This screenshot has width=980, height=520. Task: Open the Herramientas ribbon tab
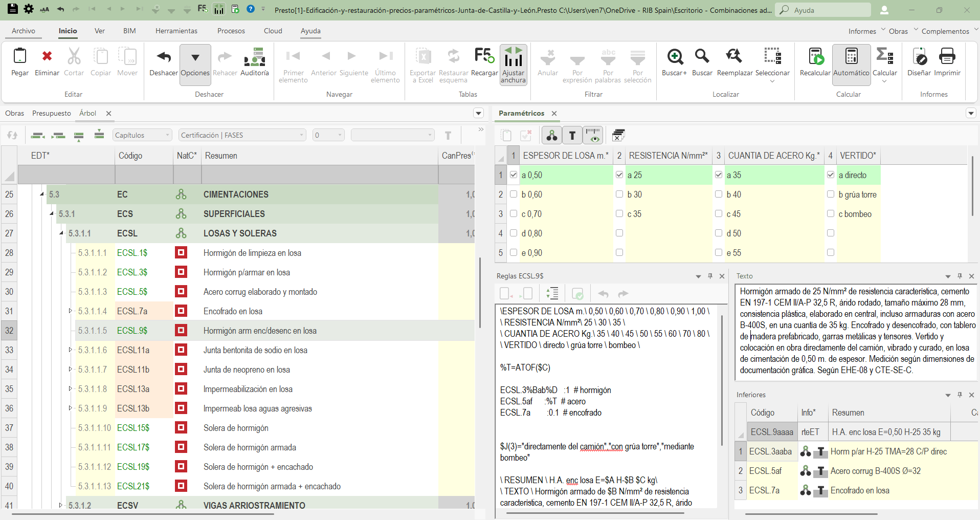(x=176, y=31)
